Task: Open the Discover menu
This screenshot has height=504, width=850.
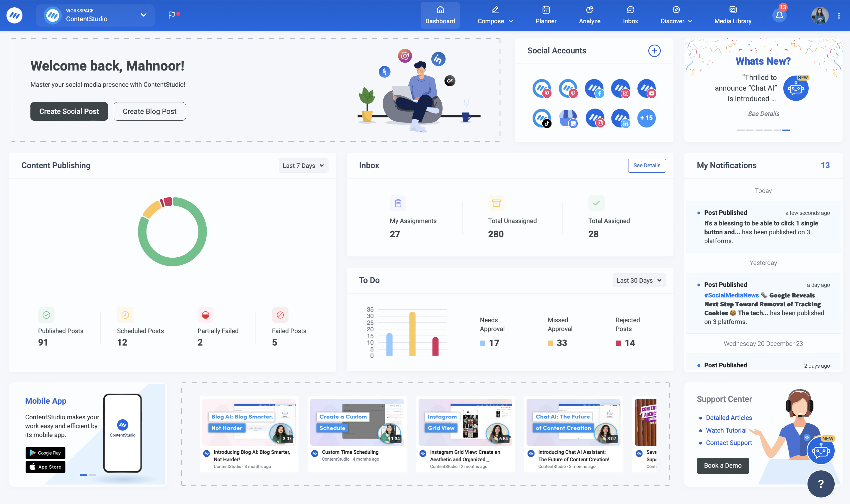Action: 676,15
